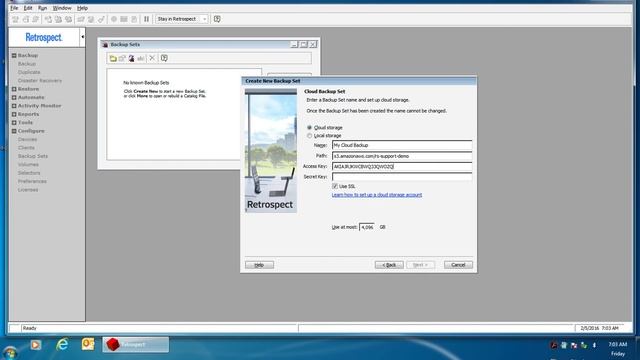Image resolution: width=640 pixels, height=360 pixels.
Task: Open Volumes under Configure
Action: click(x=28, y=164)
